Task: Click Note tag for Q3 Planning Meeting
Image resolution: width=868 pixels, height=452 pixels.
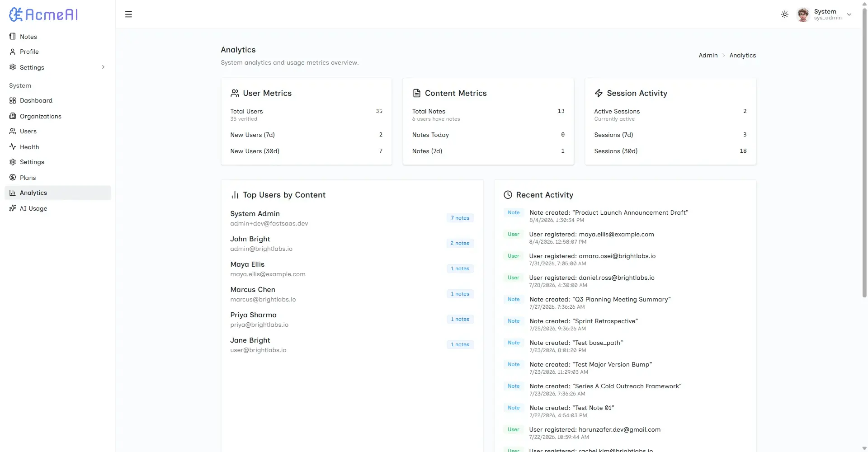Action: [x=514, y=299]
